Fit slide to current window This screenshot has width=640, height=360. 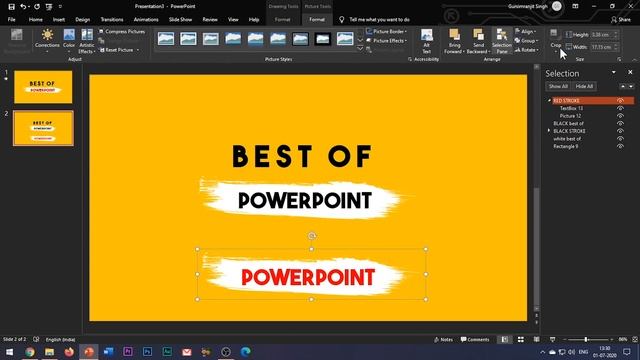click(635, 340)
